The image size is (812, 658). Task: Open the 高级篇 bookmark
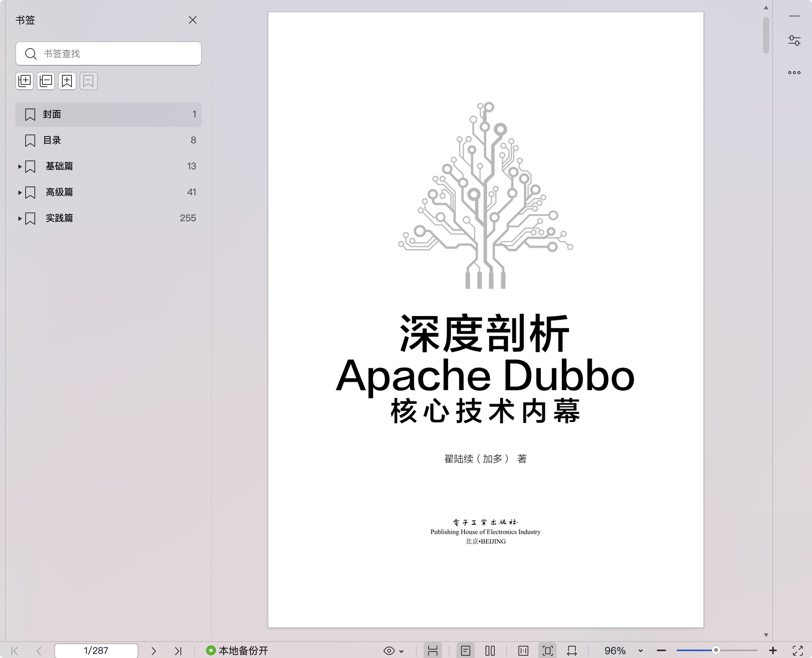109,192
